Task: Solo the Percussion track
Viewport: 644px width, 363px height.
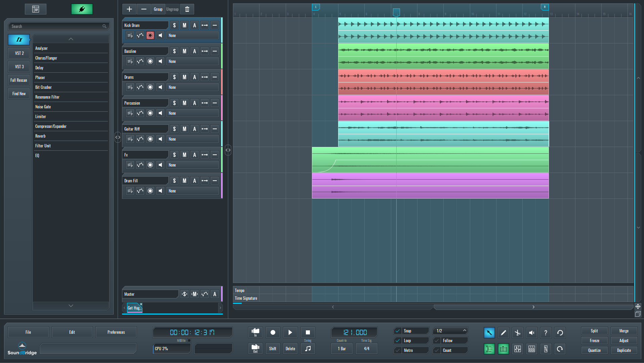Action: (x=174, y=103)
